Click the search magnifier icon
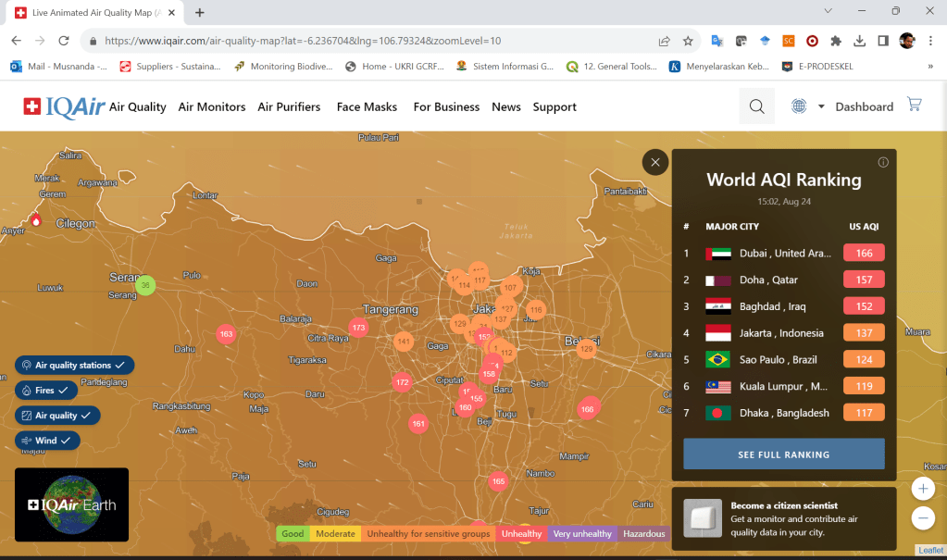Image resolution: width=947 pixels, height=560 pixels. [756, 106]
